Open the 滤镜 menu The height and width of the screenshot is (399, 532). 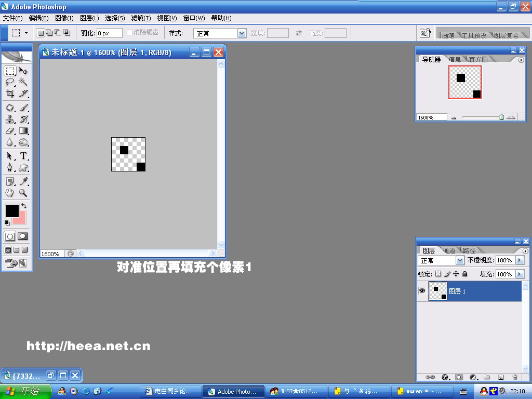pos(141,18)
